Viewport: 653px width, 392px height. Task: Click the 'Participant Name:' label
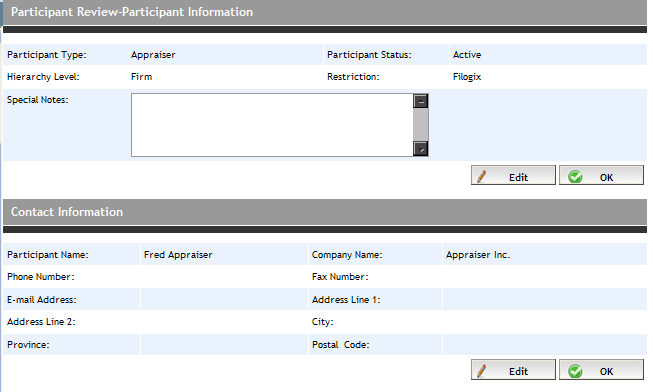click(47, 255)
